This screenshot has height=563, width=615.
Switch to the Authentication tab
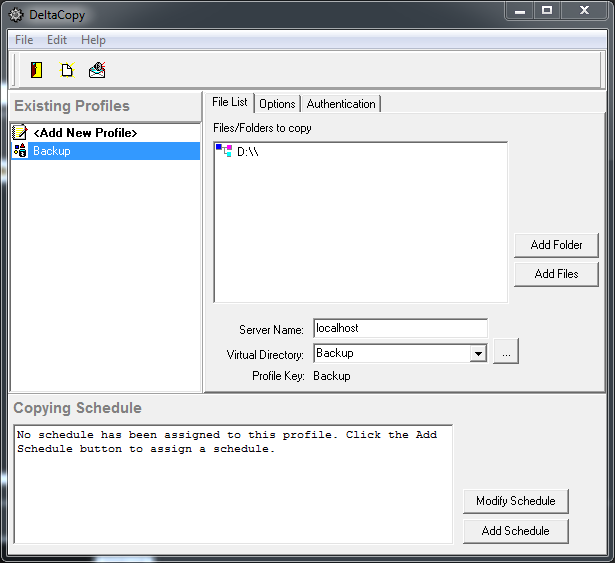coord(341,104)
